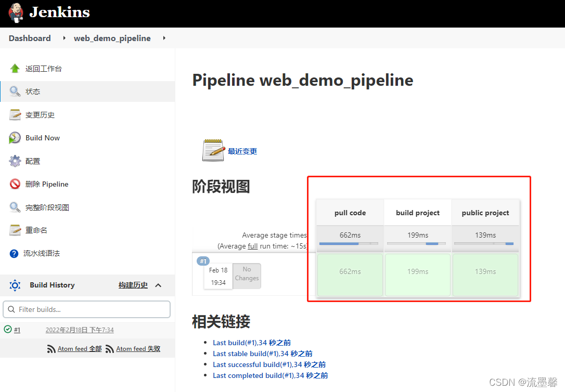Choose 删除 Pipeline in the sidebar

(47, 184)
